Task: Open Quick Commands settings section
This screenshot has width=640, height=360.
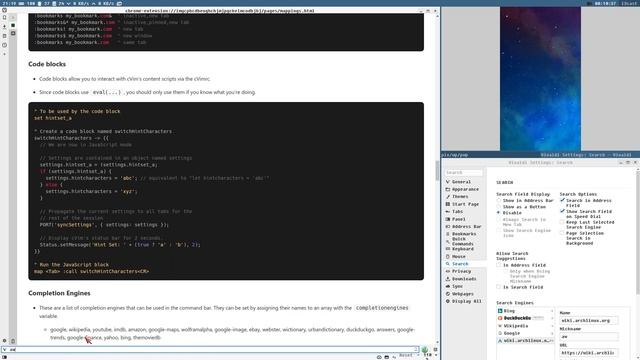Action: pos(462,241)
